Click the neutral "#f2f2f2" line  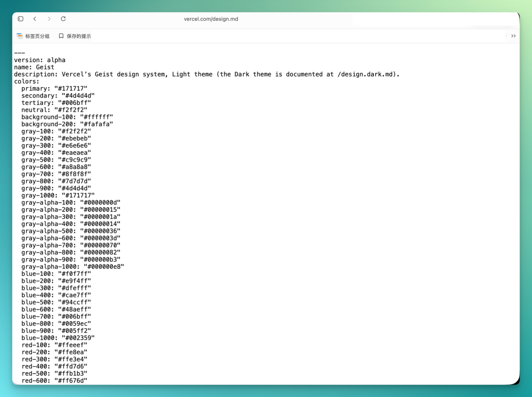pyautogui.click(x=54, y=110)
